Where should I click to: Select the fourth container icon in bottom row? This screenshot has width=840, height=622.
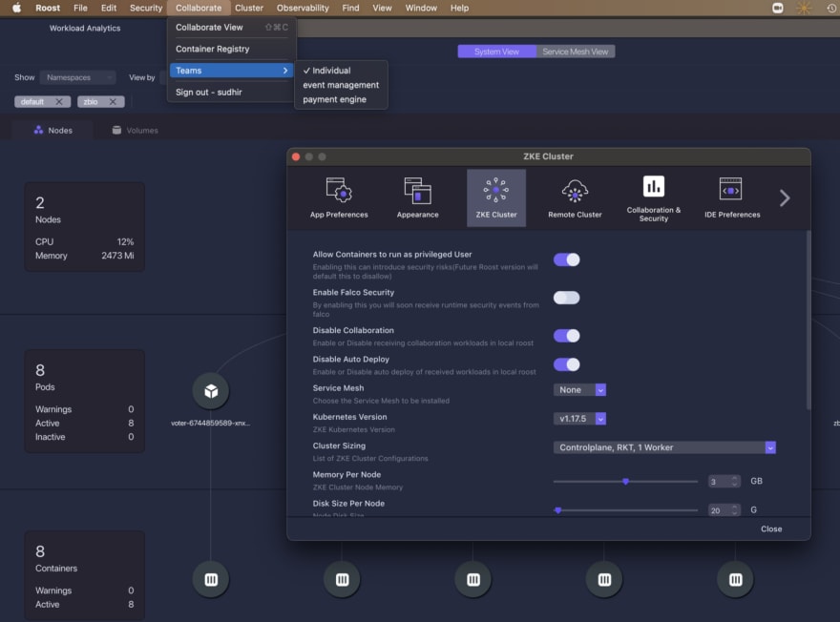(x=604, y=579)
